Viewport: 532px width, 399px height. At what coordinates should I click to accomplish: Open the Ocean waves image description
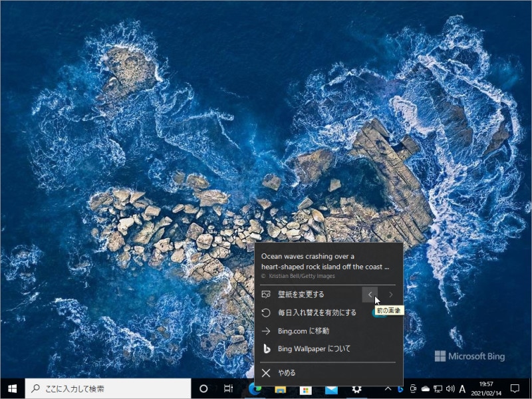point(325,261)
